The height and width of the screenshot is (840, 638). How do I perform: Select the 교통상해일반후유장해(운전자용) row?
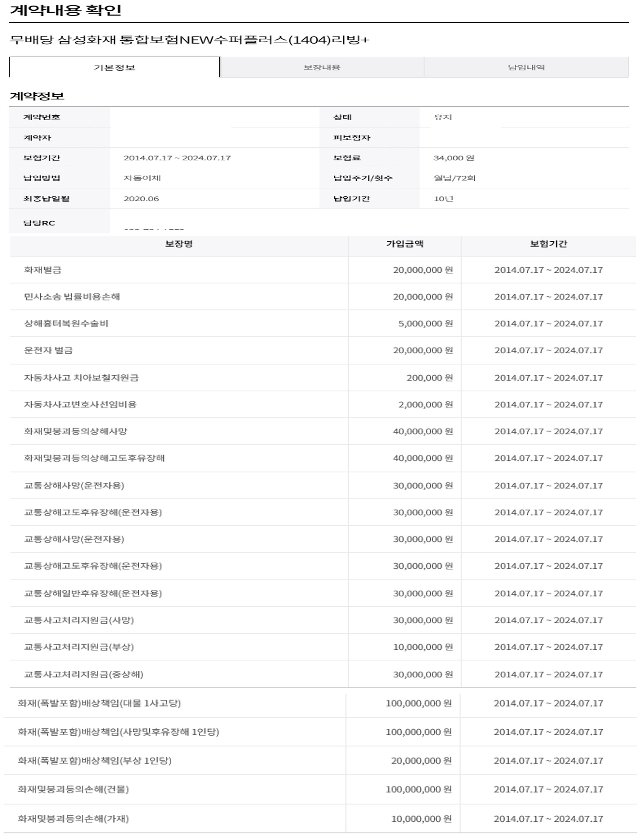(x=323, y=593)
